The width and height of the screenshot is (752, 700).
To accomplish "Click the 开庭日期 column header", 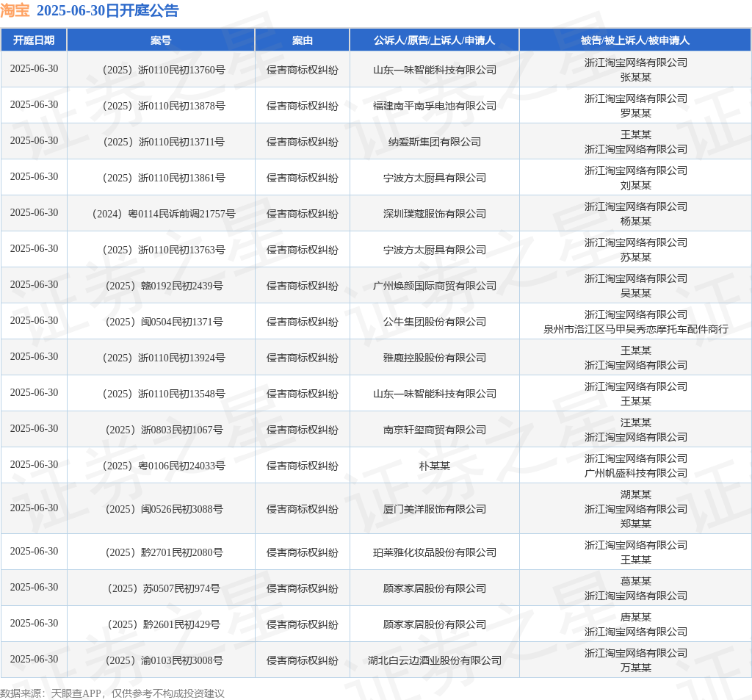I will [x=34, y=40].
